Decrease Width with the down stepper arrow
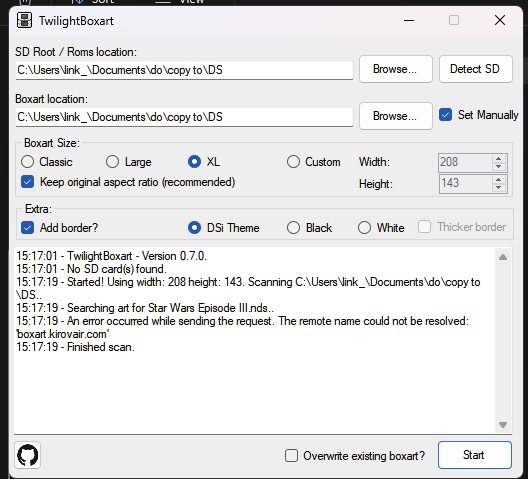The height and width of the screenshot is (479, 528). pyautogui.click(x=499, y=166)
